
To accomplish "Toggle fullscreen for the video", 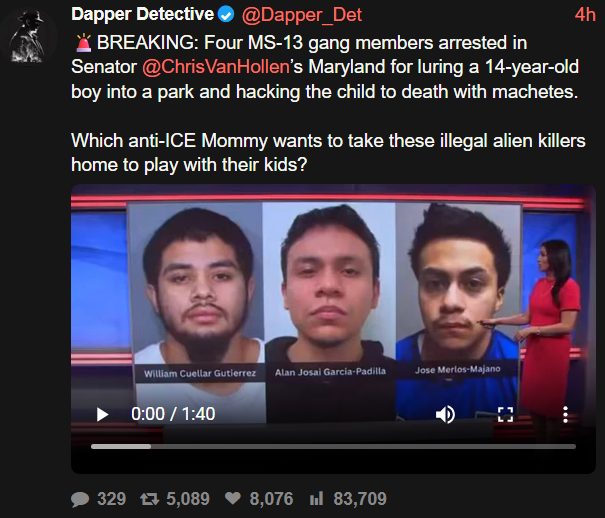I will point(505,415).
